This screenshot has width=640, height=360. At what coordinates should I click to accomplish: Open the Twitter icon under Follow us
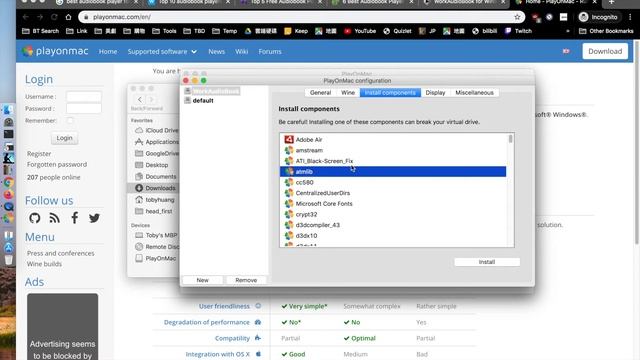[94, 218]
